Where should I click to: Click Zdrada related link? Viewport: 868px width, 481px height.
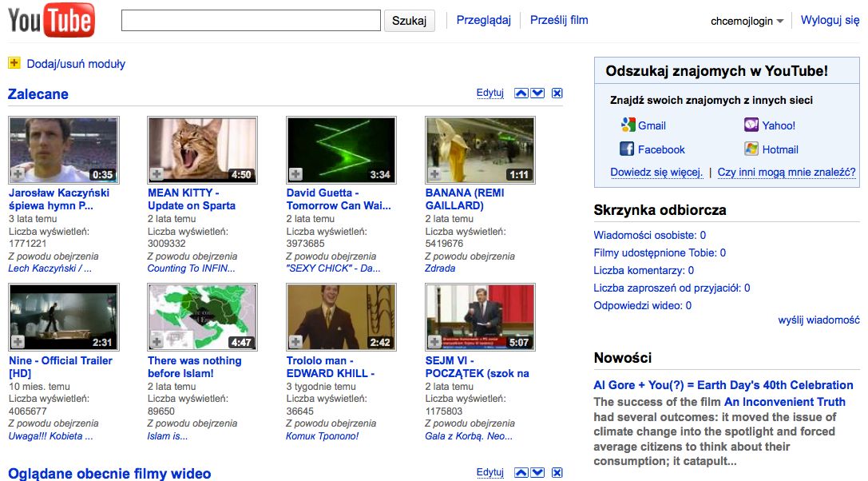tap(440, 268)
